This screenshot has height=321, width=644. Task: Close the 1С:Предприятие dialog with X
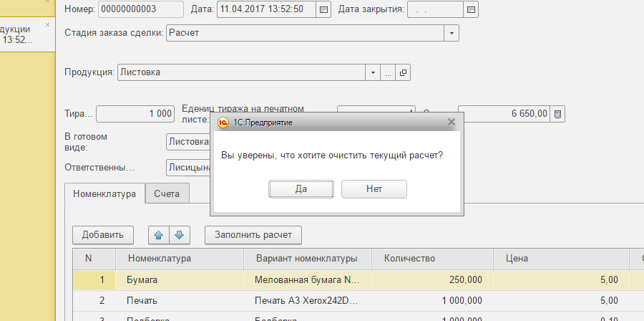point(452,122)
